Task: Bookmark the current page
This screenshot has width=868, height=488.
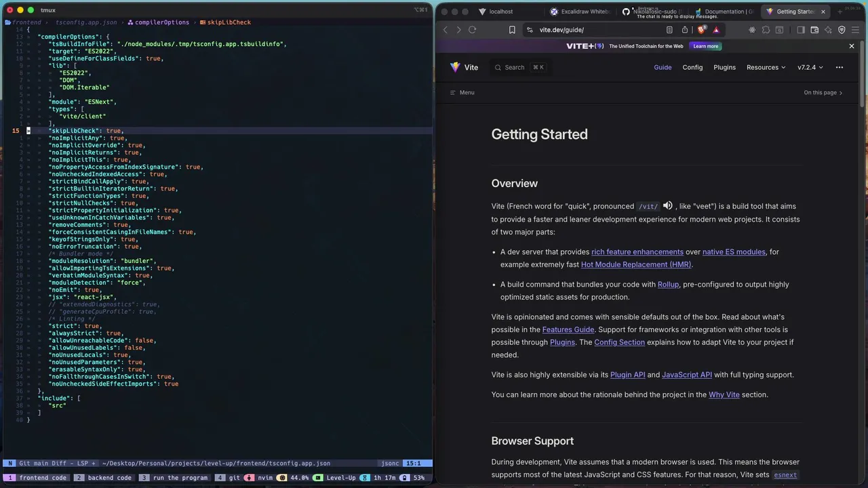Action: coord(512,30)
